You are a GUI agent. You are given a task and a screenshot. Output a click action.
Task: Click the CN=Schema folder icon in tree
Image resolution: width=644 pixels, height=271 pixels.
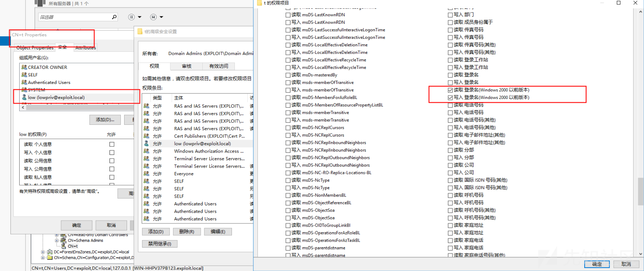(x=49, y=257)
